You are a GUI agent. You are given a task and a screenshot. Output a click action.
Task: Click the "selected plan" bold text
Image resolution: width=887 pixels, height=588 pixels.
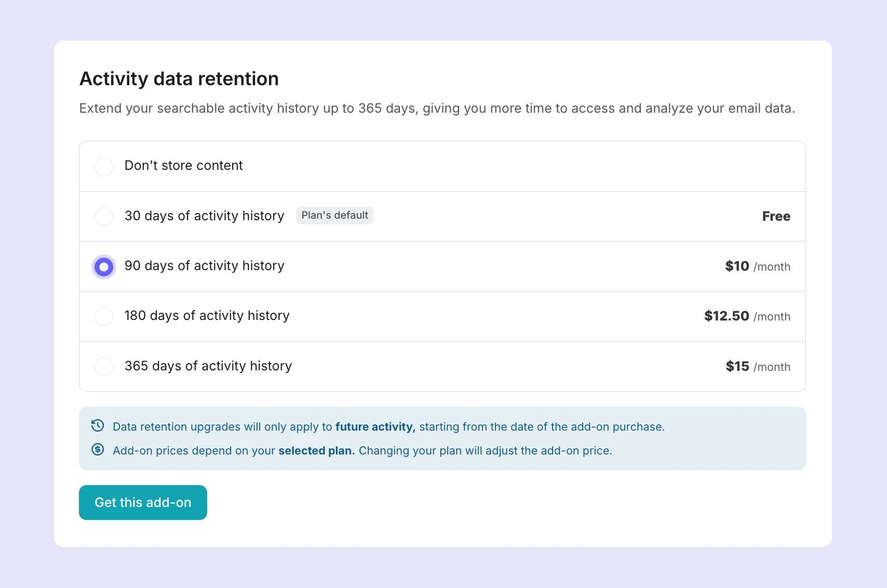tap(316, 451)
